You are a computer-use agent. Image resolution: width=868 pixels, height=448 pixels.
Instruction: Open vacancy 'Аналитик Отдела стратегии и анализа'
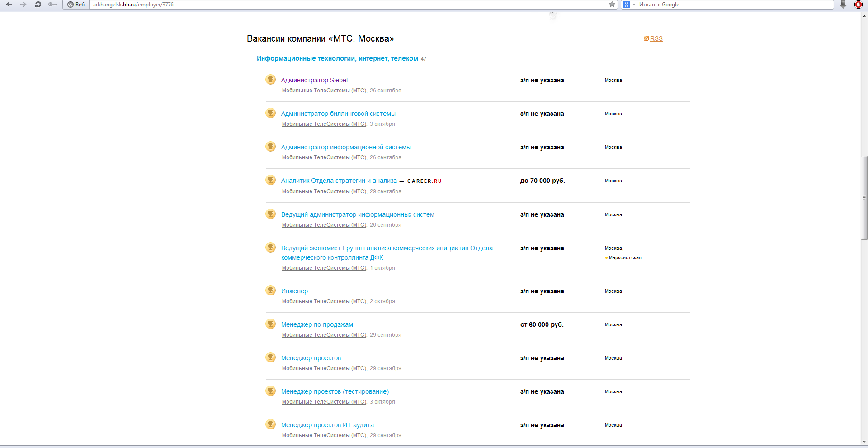[x=339, y=181]
